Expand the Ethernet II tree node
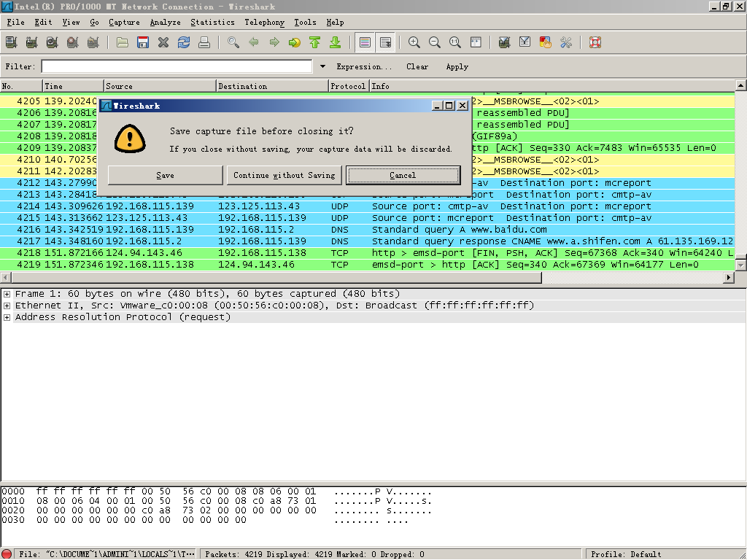Image resolution: width=747 pixels, height=560 pixels. (7, 306)
